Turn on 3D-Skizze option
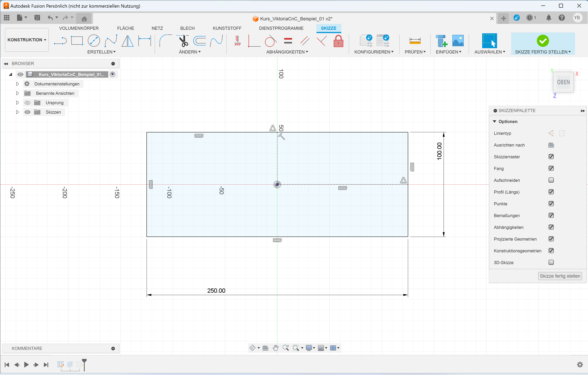The image size is (588, 375). [551, 263]
